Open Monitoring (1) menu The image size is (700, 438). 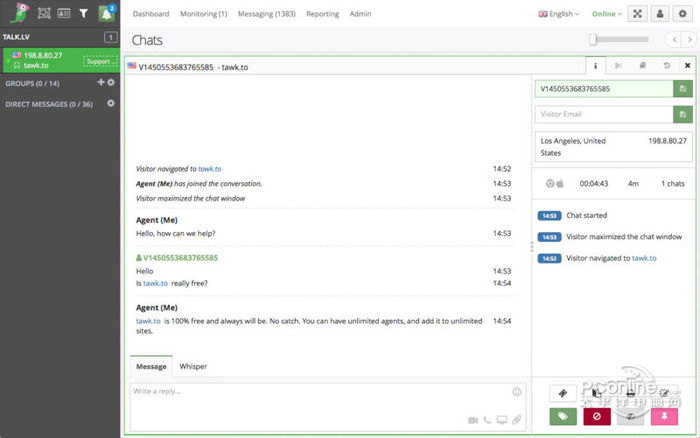(x=204, y=14)
